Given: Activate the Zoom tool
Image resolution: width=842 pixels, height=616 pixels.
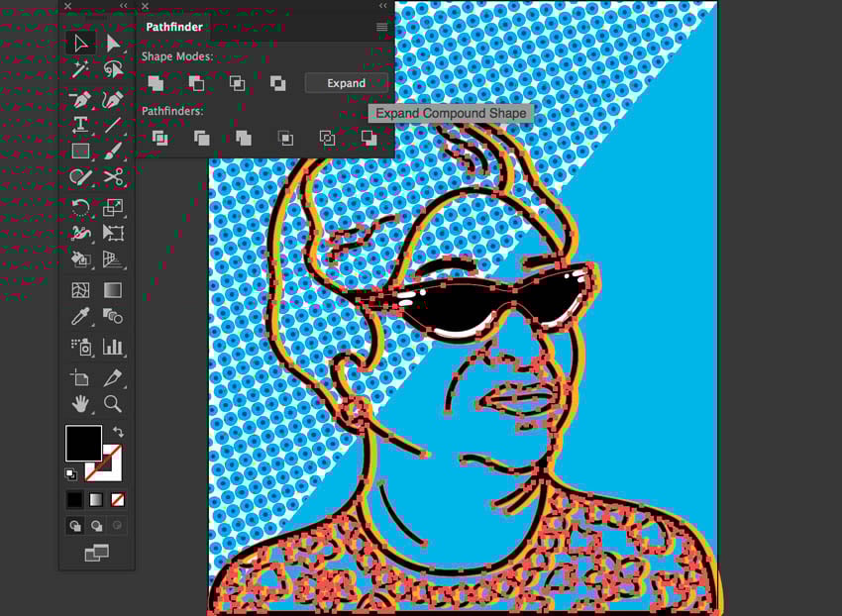Looking at the screenshot, I should point(112,404).
